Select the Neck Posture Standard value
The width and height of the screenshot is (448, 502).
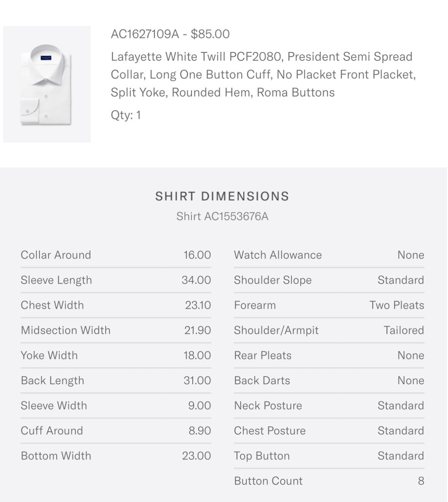(x=401, y=406)
